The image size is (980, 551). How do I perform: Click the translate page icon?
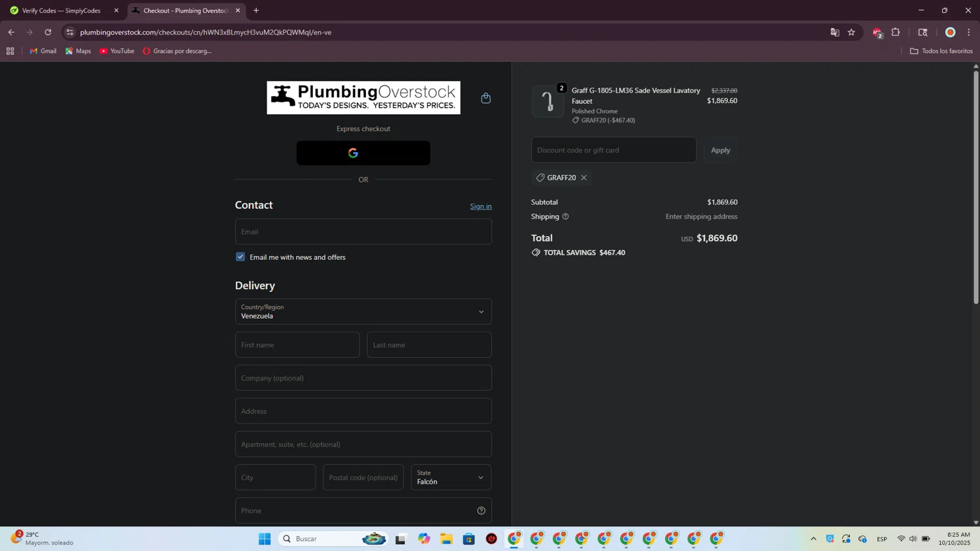tap(834, 32)
